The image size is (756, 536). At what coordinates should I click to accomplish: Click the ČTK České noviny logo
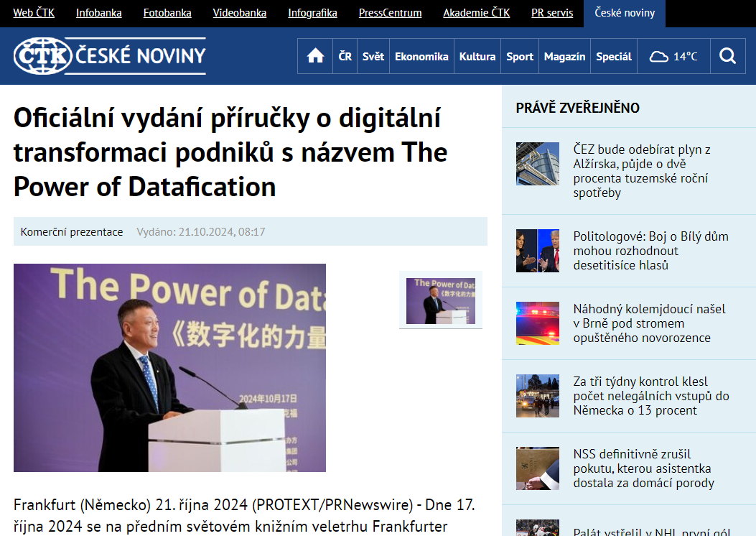point(110,56)
